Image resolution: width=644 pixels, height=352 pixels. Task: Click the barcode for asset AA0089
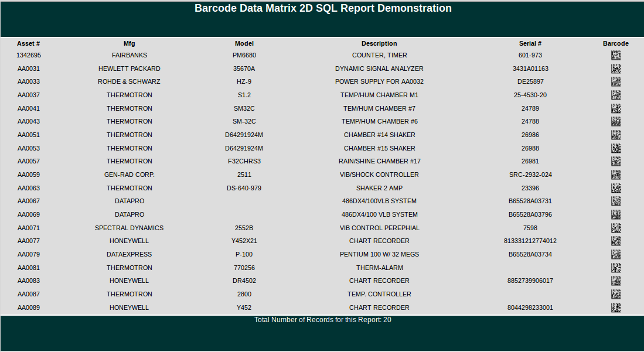pyautogui.click(x=616, y=307)
